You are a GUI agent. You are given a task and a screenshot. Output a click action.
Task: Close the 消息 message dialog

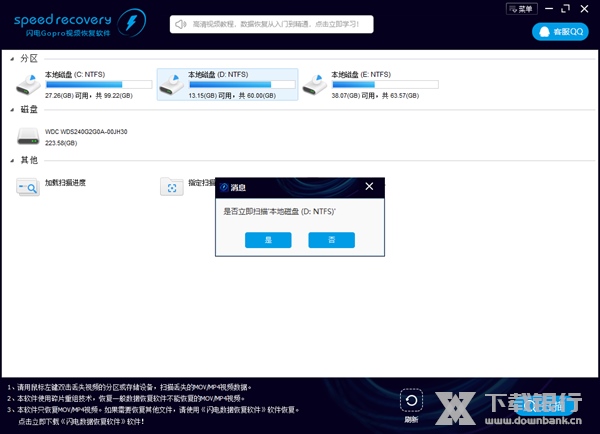coord(369,186)
